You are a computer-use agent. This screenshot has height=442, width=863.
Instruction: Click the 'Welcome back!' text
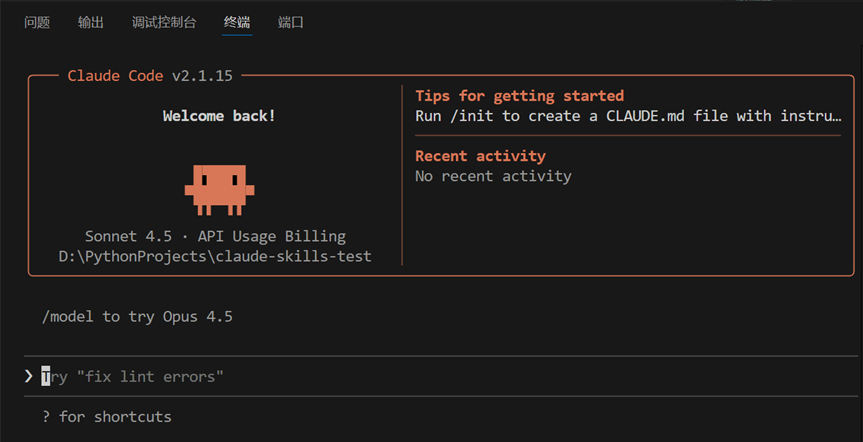point(220,116)
